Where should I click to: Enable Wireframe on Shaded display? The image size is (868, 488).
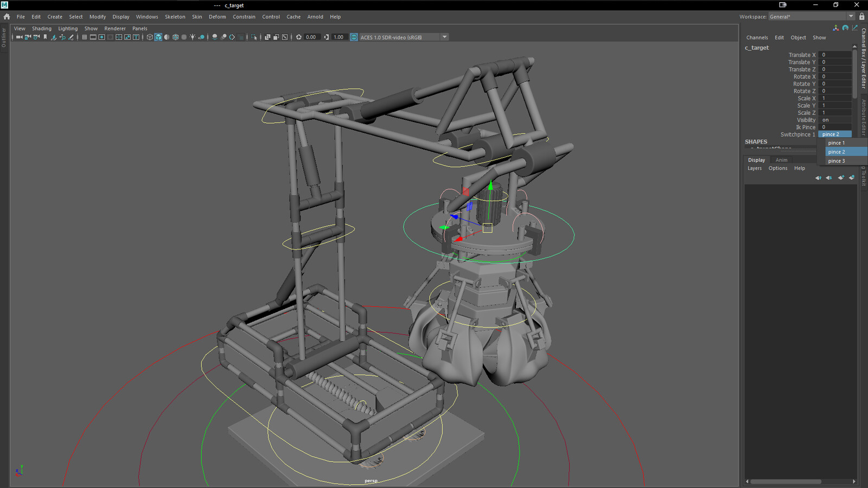176,37
